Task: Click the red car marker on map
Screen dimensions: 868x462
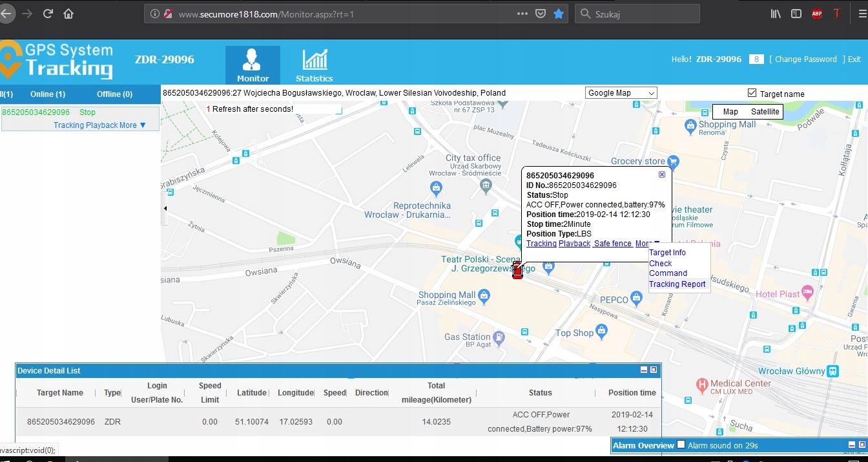Action: pyautogui.click(x=517, y=271)
